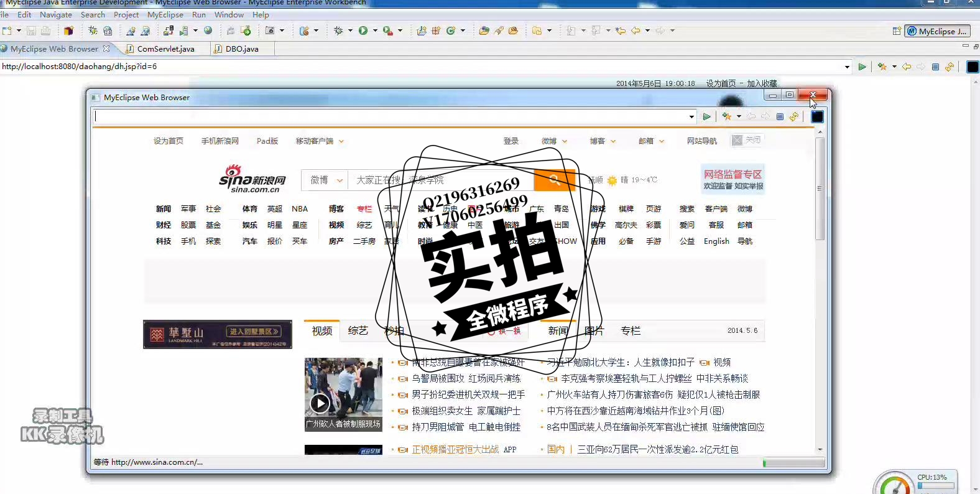The image size is (980, 494).
Task: Open the Run configurations dropdown arrow
Action: pyautogui.click(x=375, y=30)
